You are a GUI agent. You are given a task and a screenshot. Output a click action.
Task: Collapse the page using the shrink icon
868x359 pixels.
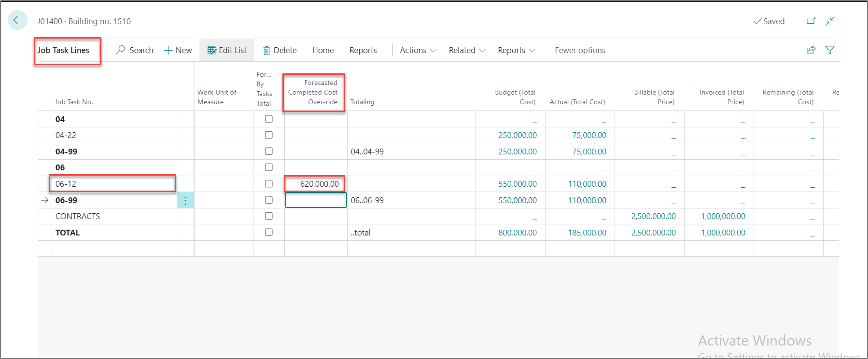pos(830,21)
